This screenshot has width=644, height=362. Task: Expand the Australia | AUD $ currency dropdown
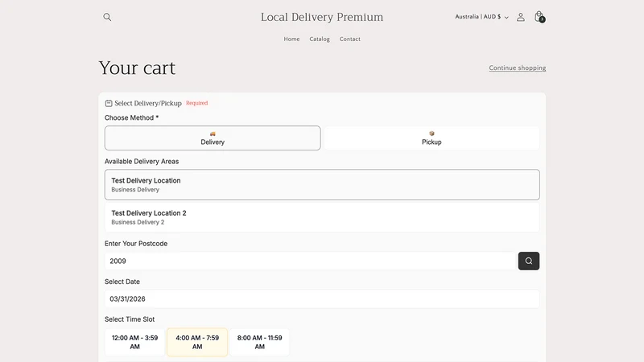[481, 17]
